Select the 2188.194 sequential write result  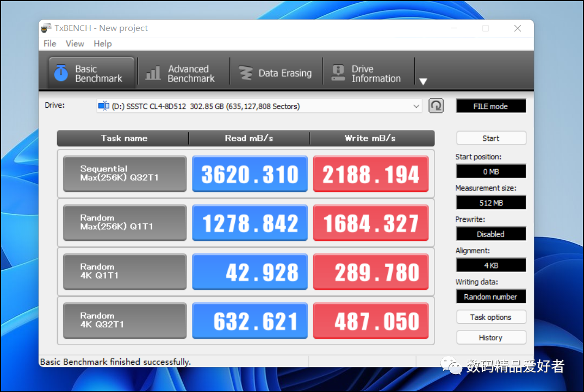[x=371, y=173]
